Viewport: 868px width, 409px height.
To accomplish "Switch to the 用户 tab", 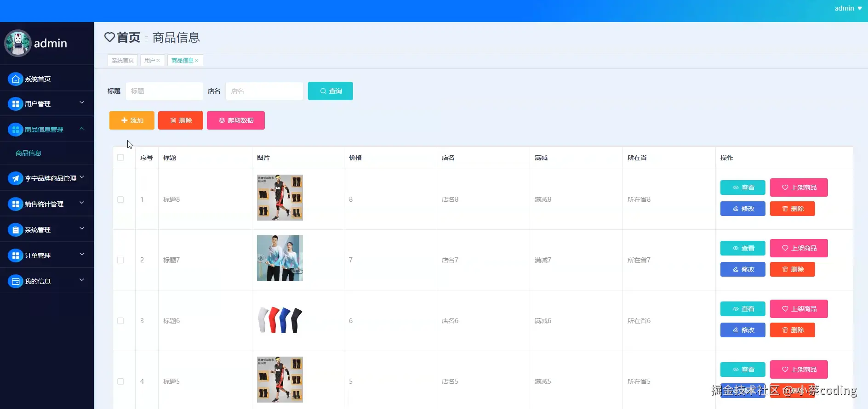I will [x=152, y=61].
